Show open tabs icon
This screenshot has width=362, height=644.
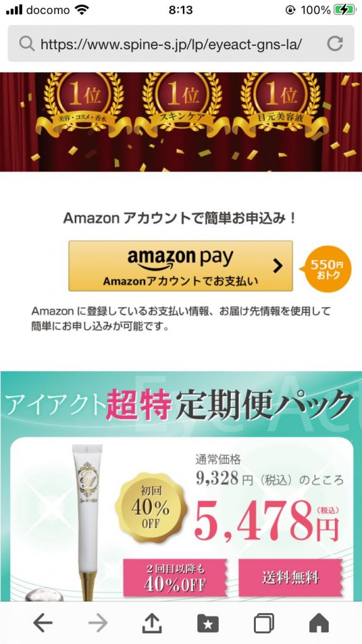(x=264, y=623)
